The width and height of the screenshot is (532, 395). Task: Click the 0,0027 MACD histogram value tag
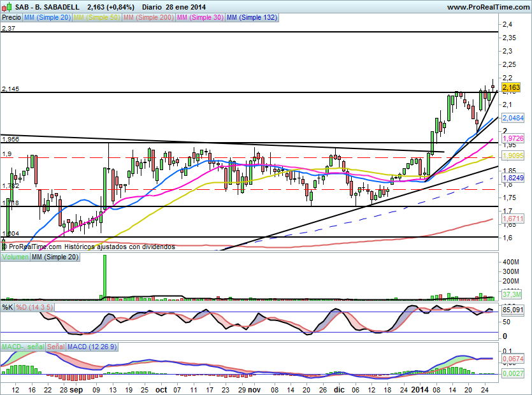point(513,373)
